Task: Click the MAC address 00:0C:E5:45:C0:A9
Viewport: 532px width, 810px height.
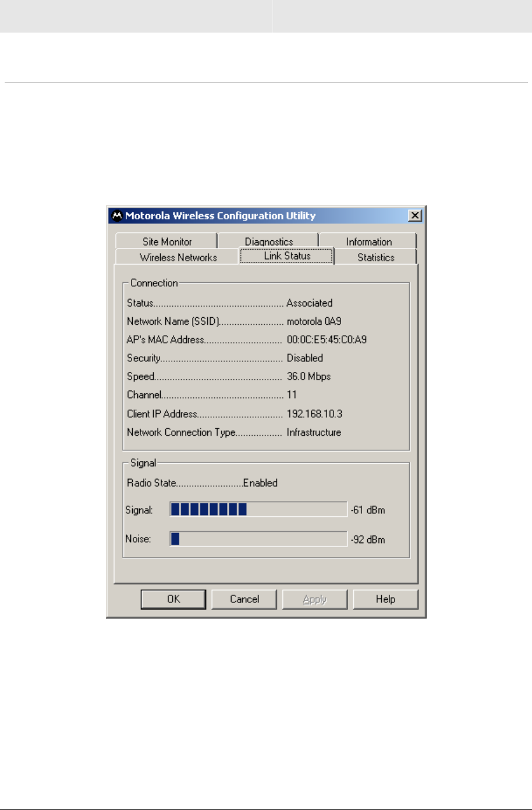Action: tap(327, 340)
